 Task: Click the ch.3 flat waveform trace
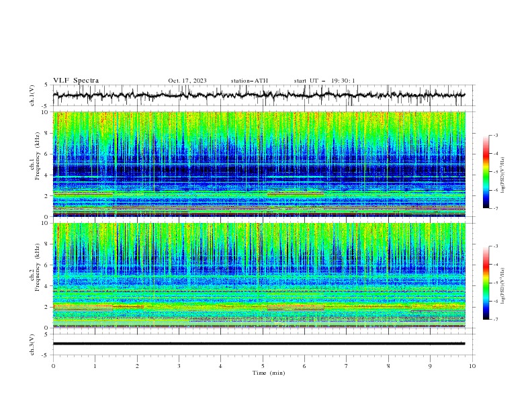coord(259,344)
